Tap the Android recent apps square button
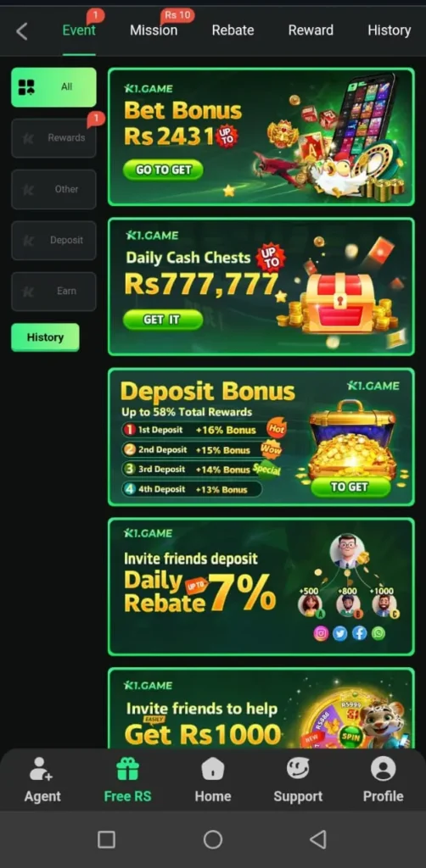This screenshot has height=868, width=426. [x=106, y=840]
